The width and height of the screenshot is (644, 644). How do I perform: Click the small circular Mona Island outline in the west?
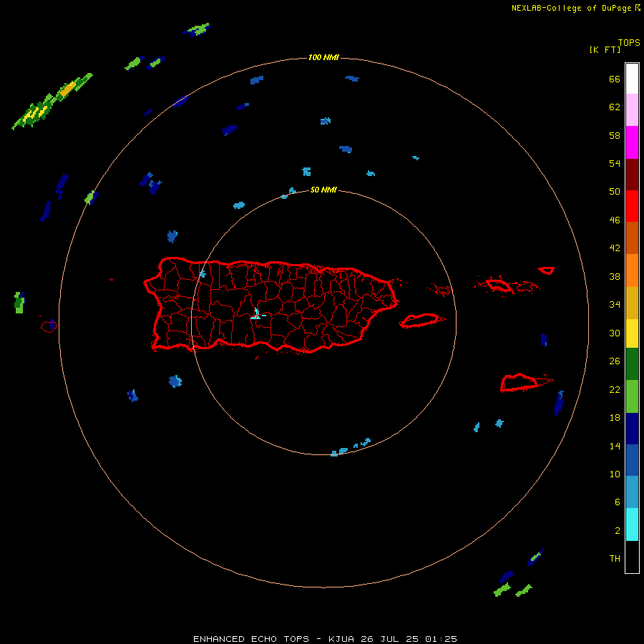pos(49,326)
